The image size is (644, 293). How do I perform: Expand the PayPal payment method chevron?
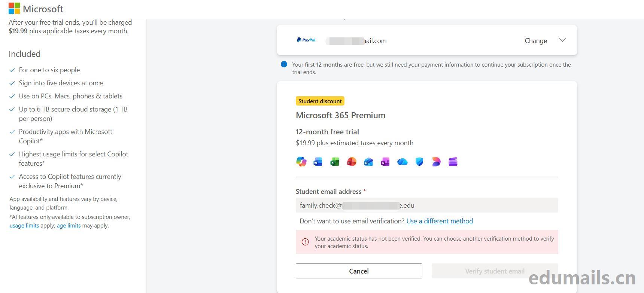(562, 40)
